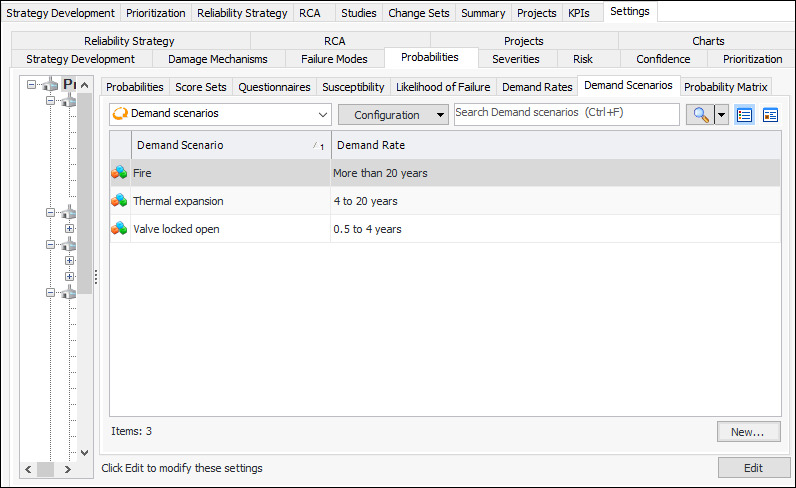Click the New... button
The width and height of the screenshot is (796, 488).
click(747, 431)
